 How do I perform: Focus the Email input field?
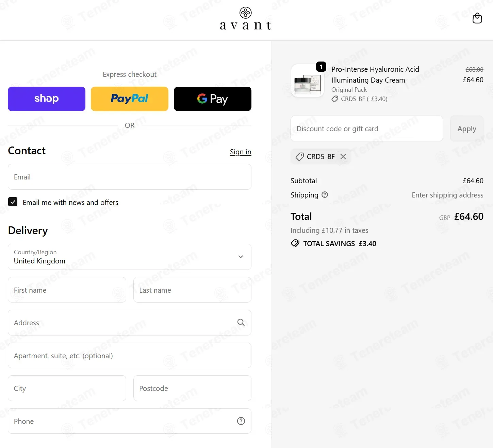pos(130,177)
